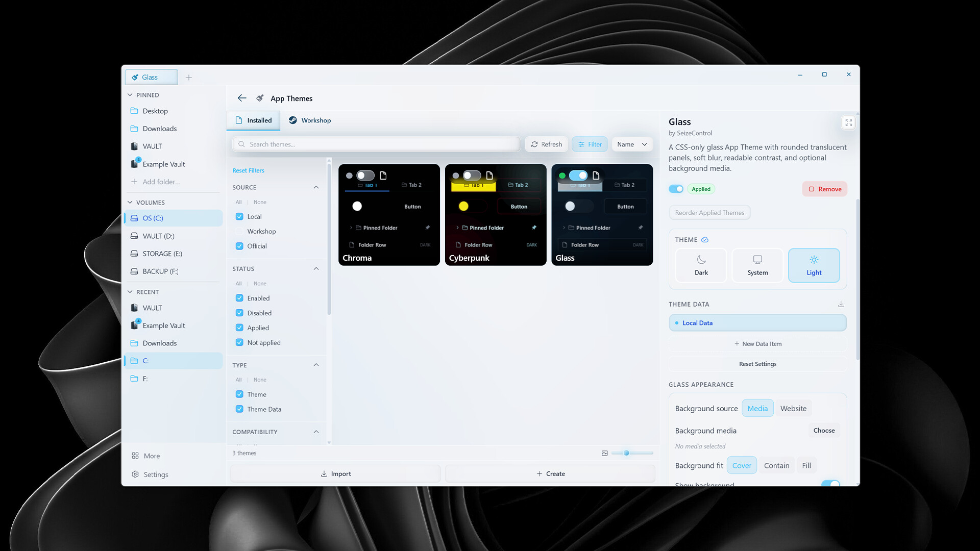This screenshot has height=551, width=980.
Task: Click the thumbnail size image icon
Action: [604, 453]
